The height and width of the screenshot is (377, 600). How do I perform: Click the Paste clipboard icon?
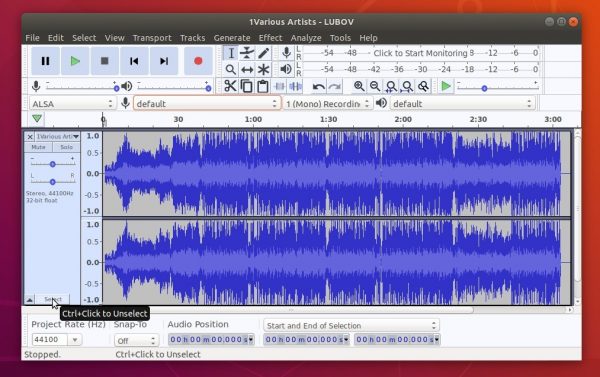click(x=263, y=86)
